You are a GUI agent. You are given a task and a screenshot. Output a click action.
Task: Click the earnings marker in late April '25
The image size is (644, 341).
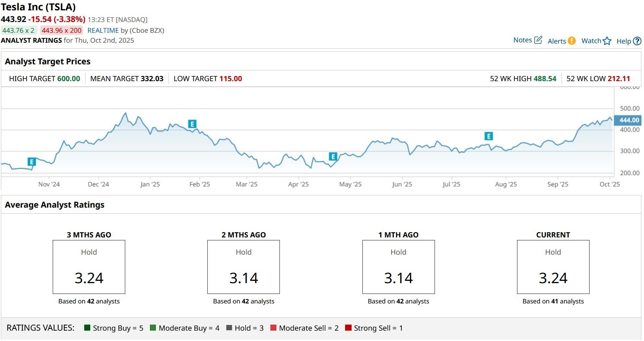click(x=333, y=157)
